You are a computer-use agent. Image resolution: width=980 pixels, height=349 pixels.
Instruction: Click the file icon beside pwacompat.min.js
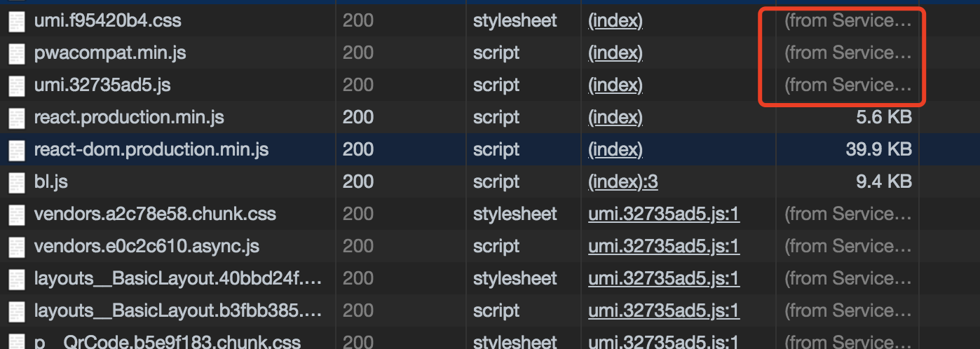pos(16,53)
